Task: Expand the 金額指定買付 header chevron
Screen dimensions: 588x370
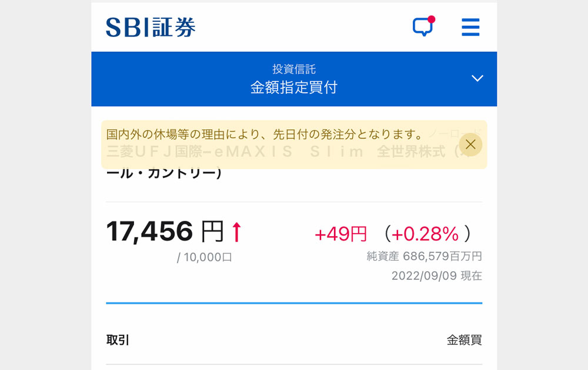Action: [477, 78]
